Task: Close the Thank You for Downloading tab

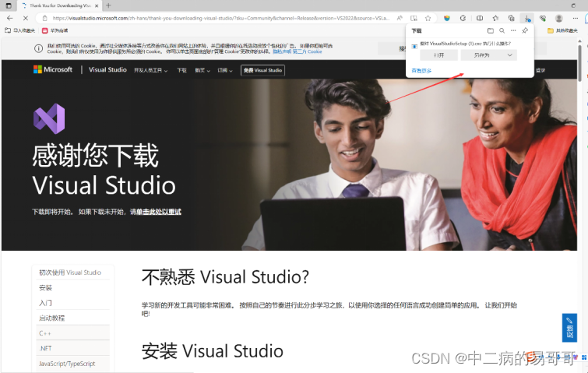Action: (x=97, y=5)
